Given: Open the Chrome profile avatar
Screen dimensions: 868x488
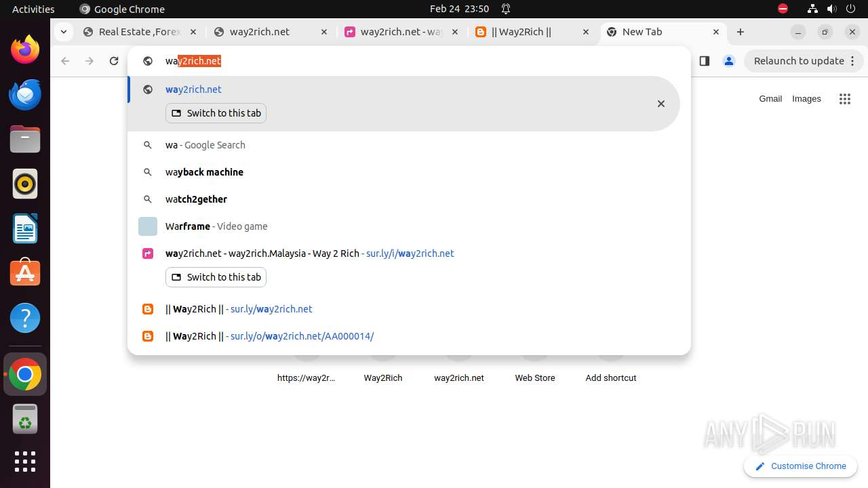Looking at the screenshot, I should [x=729, y=61].
